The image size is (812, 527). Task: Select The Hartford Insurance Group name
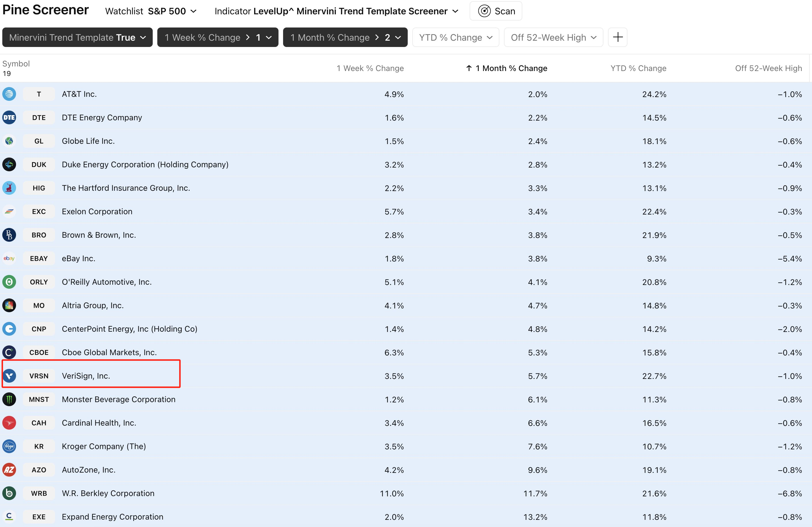point(126,188)
